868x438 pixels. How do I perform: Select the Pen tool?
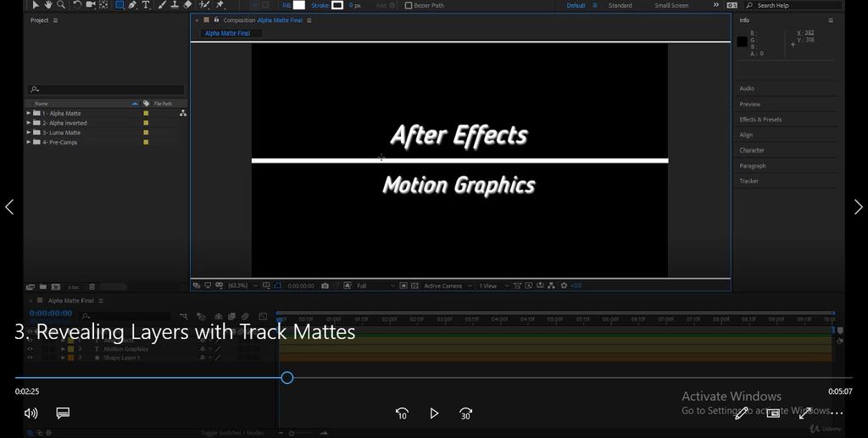132,5
